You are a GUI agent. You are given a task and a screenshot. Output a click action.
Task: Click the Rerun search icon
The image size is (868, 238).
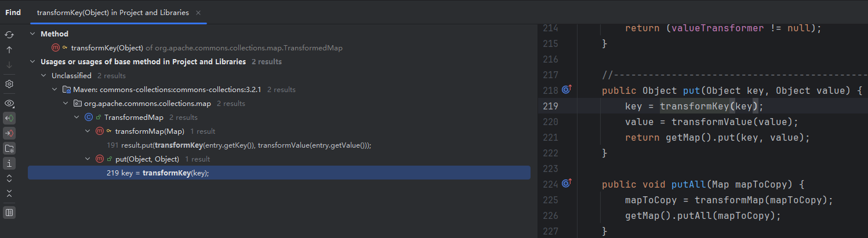(9, 35)
